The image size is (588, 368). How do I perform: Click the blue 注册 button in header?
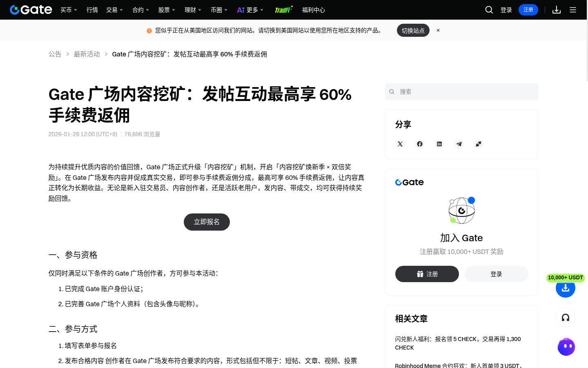(x=528, y=10)
